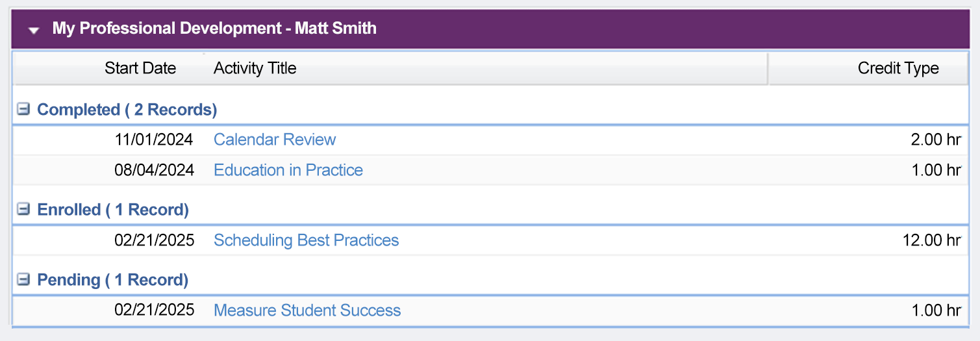Screen dimensions: 980x341
Task: Select the Completed (2 Records) group label
Action: [x=127, y=110]
